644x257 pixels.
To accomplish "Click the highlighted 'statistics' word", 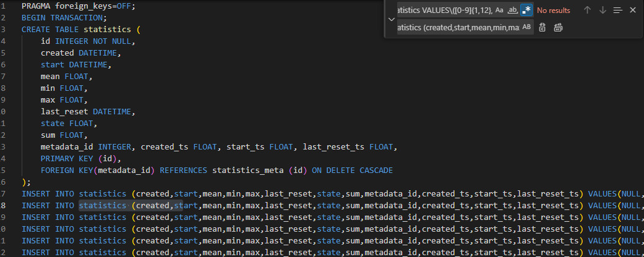I will pyautogui.click(x=102, y=205).
